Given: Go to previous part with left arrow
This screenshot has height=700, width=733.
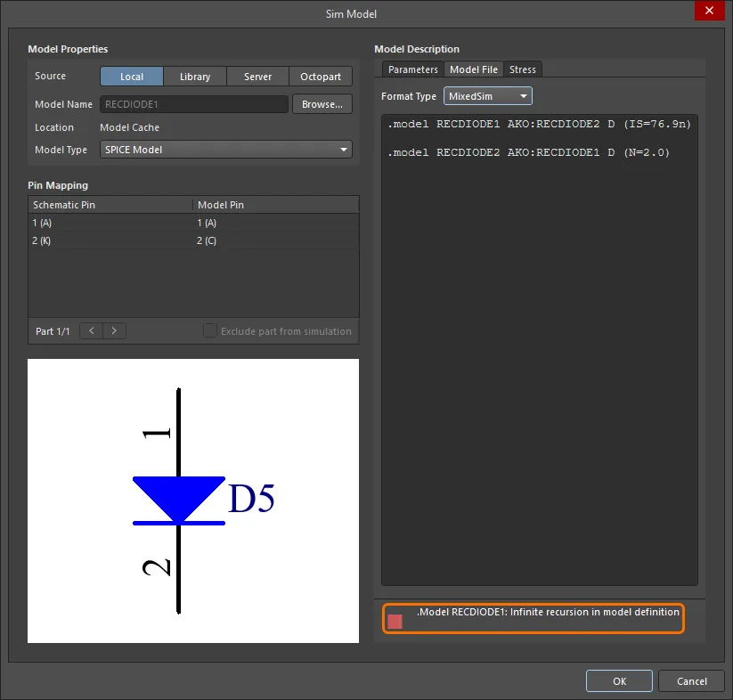Looking at the screenshot, I should (92, 331).
